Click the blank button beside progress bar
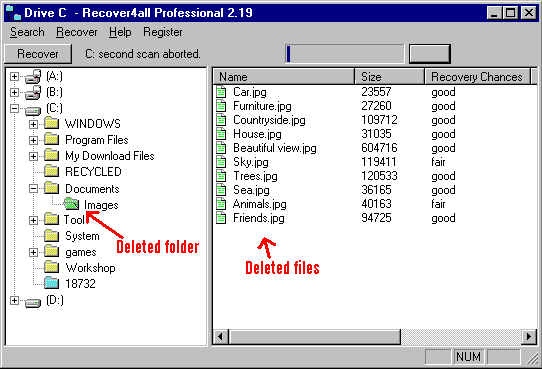This screenshot has width=542, height=369. tap(430, 54)
